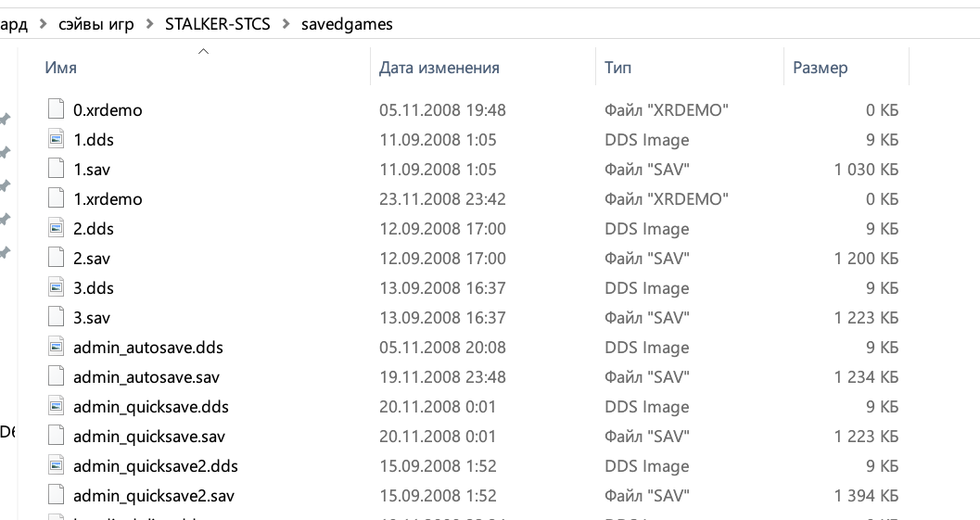980x520 pixels.
Task: Select the admin_autosave.sav file name
Action: point(146,377)
